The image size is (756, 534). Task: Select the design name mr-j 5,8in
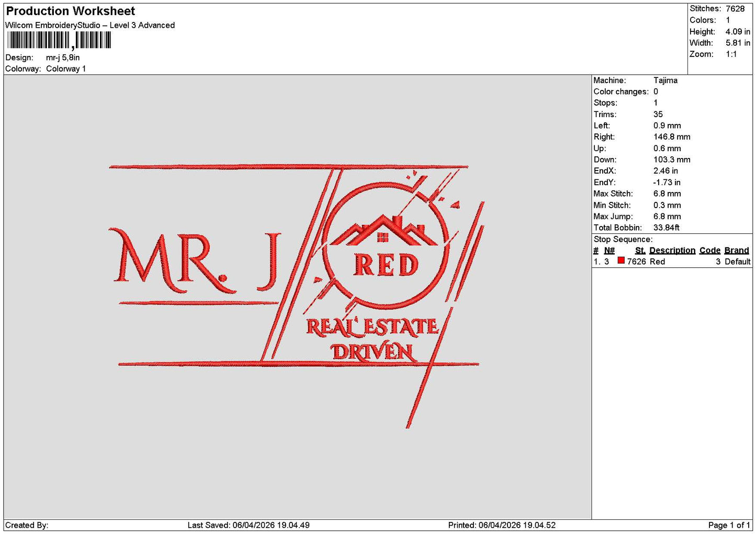coord(63,58)
